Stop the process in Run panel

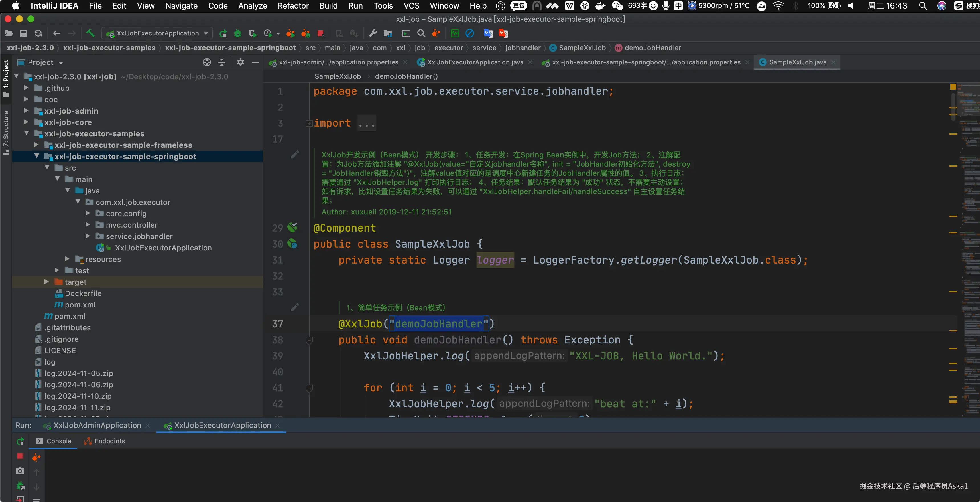tap(20, 456)
